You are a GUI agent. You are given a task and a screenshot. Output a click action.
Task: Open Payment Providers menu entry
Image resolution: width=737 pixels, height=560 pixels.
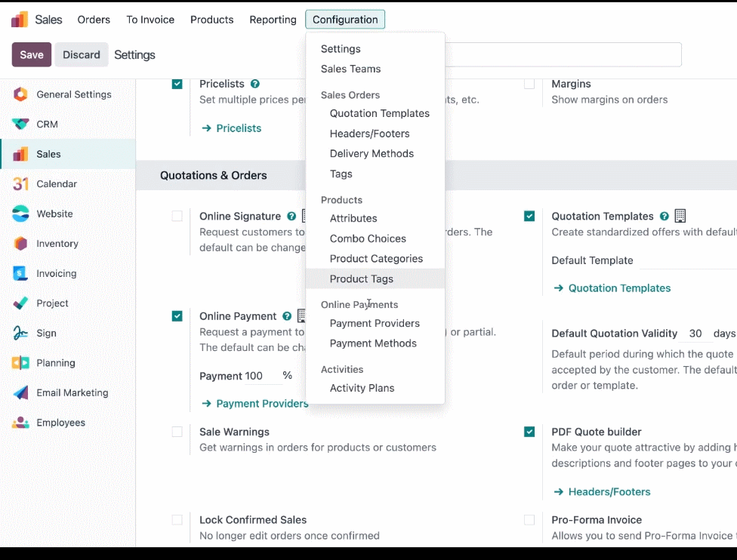click(375, 323)
